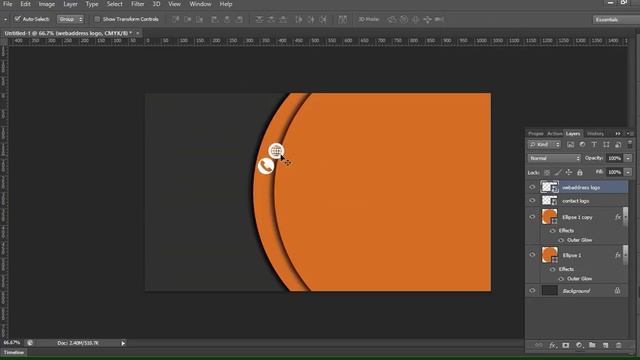
Task: Open the Filter menu
Action: (x=138, y=4)
